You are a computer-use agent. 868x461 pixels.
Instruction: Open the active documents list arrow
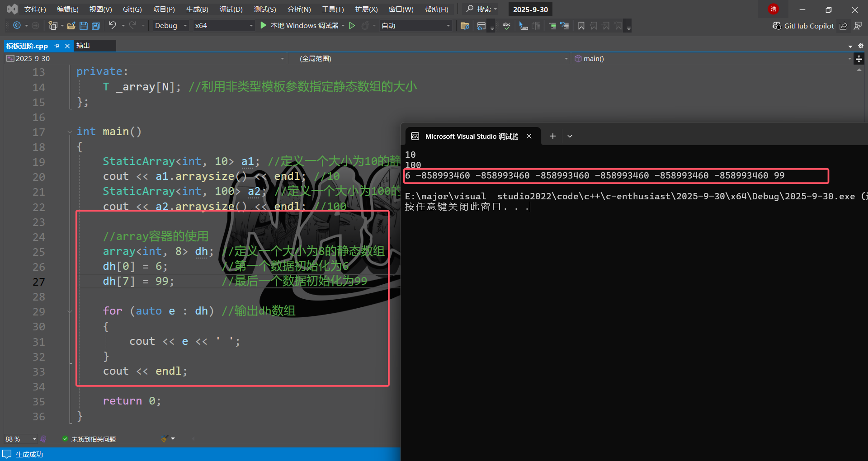850,46
